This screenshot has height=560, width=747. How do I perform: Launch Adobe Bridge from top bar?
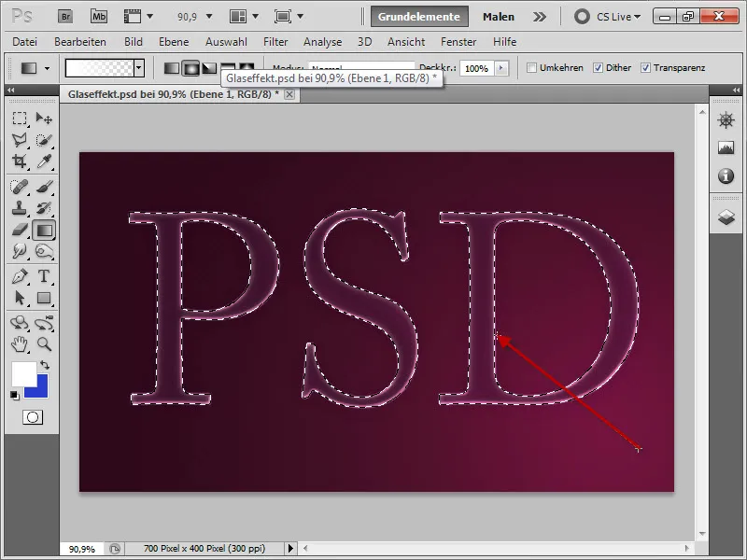coord(65,17)
